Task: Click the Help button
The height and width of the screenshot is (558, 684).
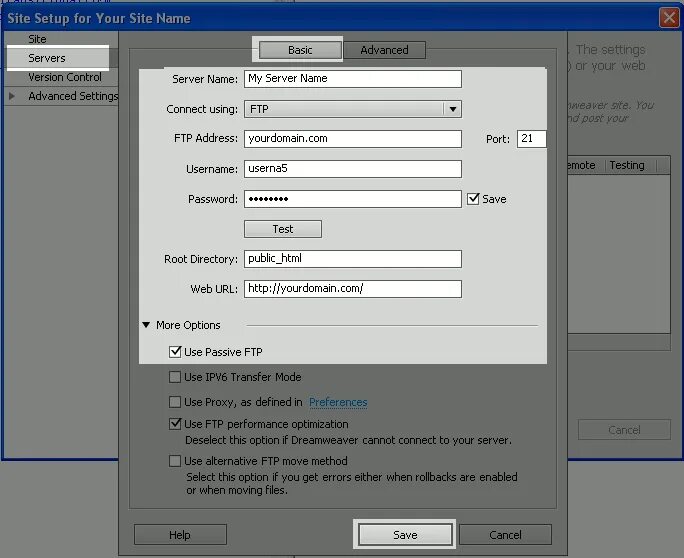Action: (x=180, y=535)
